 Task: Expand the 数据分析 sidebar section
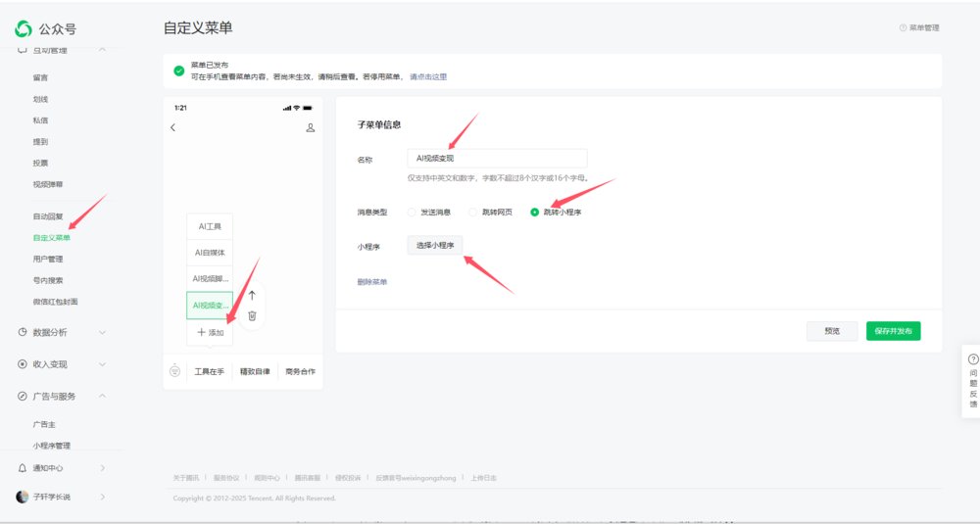click(59, 332)
